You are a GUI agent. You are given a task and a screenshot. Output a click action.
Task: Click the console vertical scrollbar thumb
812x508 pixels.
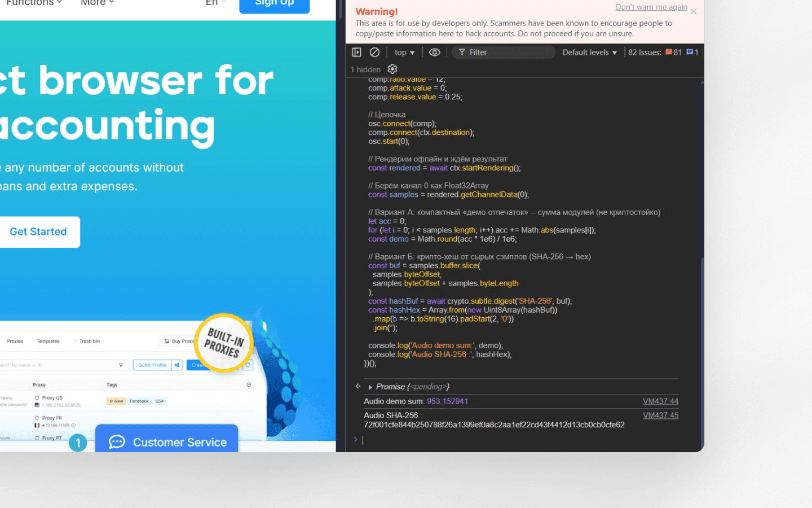click(702, 353)
